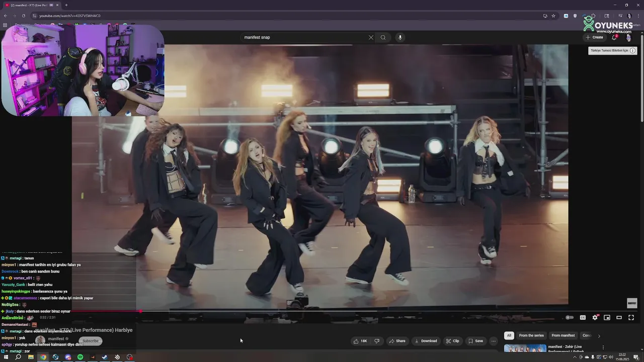Open more options for Zehir video
Viewport: 644px width, 362px height.
click(x=603, y=347)
